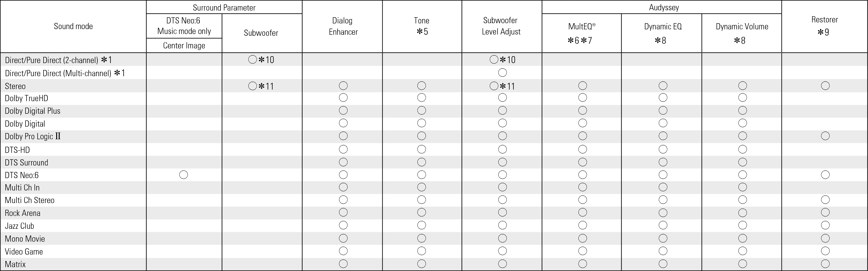Image resolution: width=868 pixels, height=271 pixels.
Task: Click the Subwoofer circle marked *11 in Stereo row
Action: pos(253,86)
